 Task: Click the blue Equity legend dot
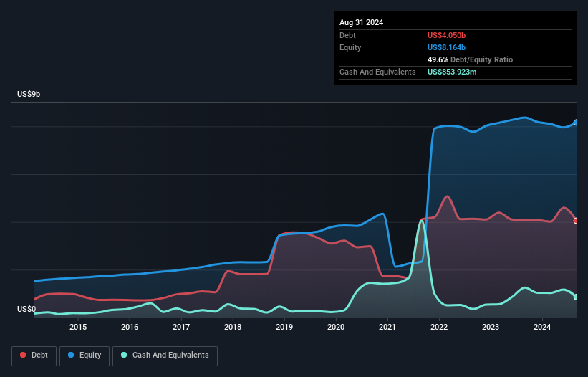71,355
